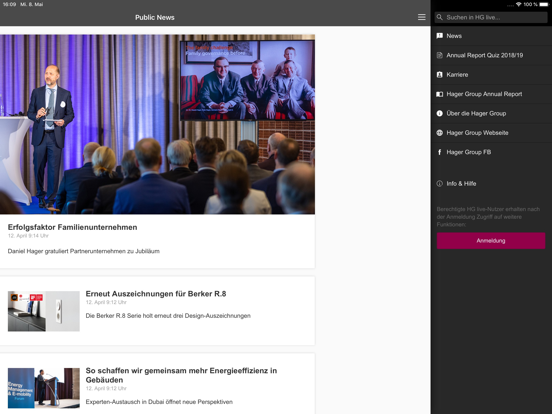Select Über die Hager Group entry
This screenshot has height=414, width=552.
pyautogui.click(x=491, y=113)
